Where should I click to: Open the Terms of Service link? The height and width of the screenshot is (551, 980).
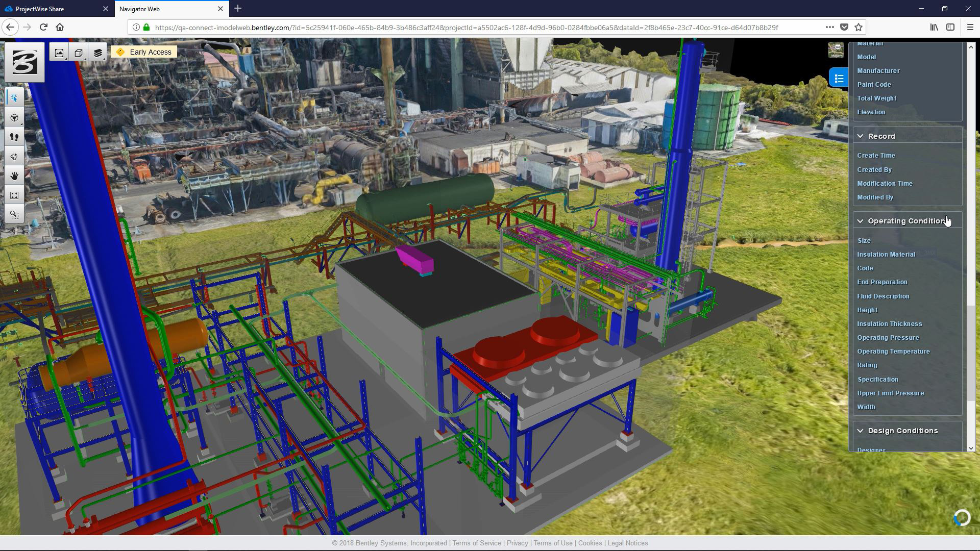pyautogui.click(x=477, y=543)
